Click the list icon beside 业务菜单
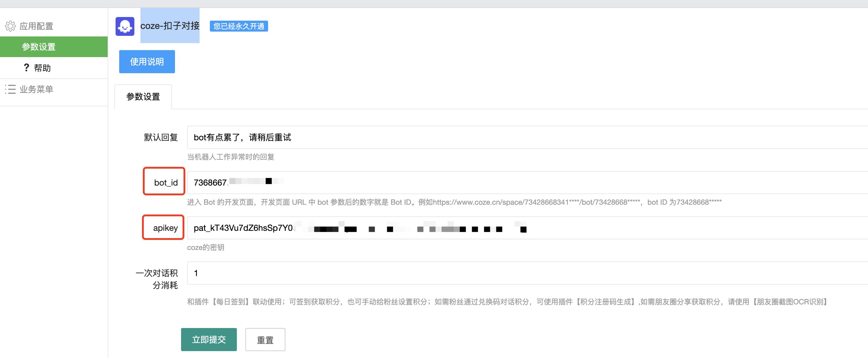 tap(10, 89)
